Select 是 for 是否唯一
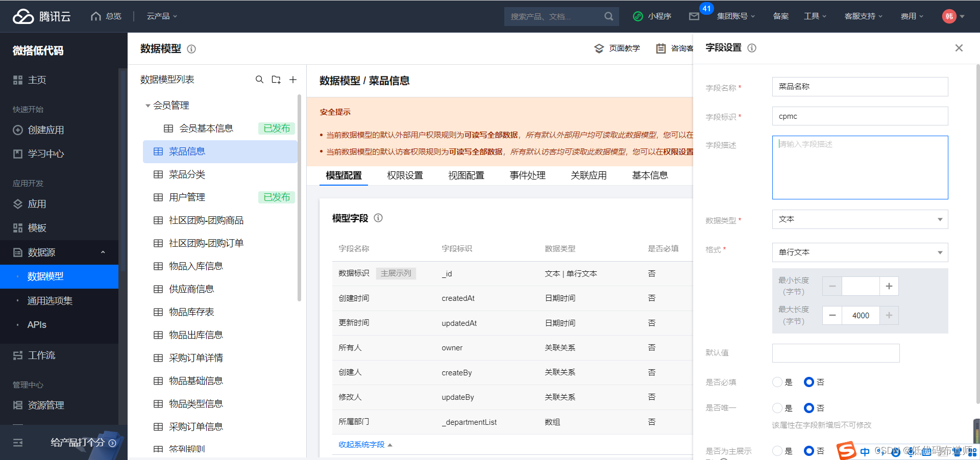 [x=777, y=408]
